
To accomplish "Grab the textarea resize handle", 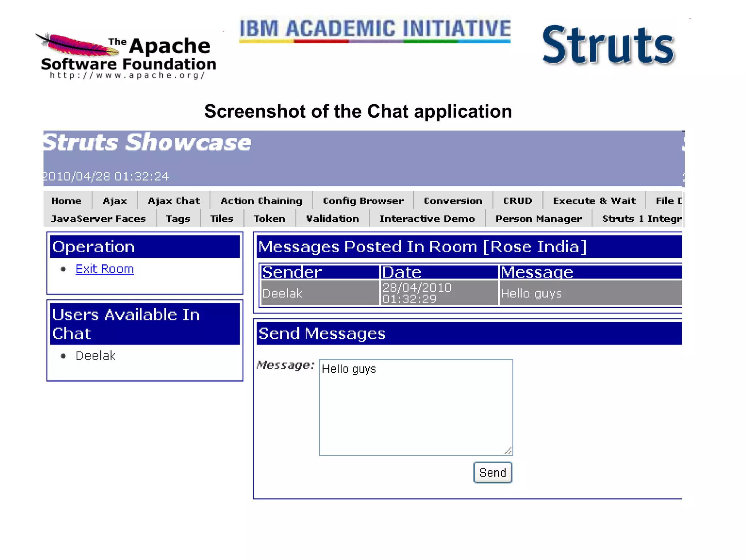I will [508, 451].
